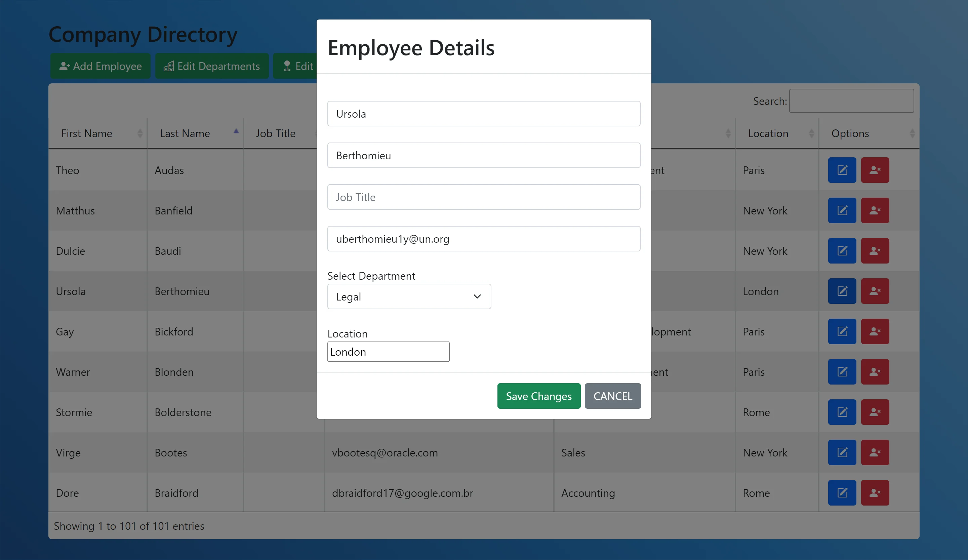
Task: Click the delete icon for Gay Bickford
Action: [875, 331]
